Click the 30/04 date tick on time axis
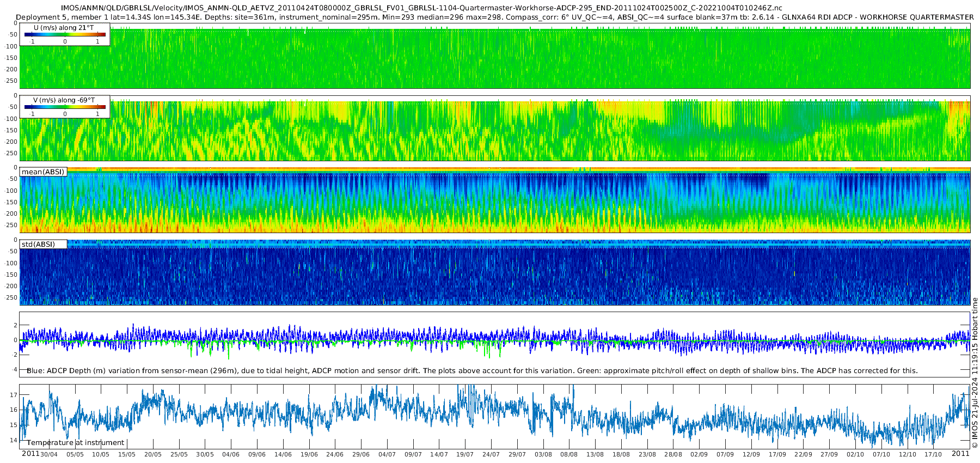This screenshot has height=463, width=980. (48, 454)
